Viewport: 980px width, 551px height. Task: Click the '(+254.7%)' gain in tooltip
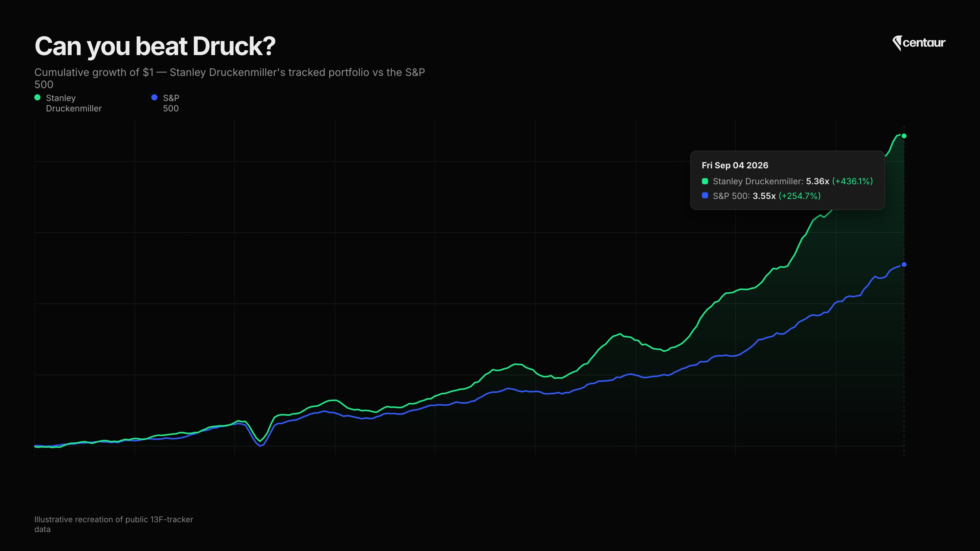coord(800,196)
